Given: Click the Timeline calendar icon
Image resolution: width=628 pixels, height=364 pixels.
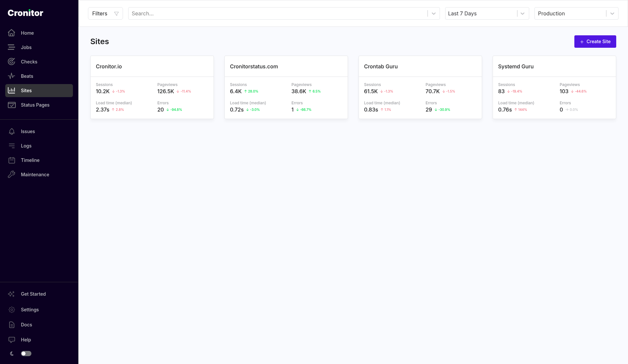Looking at the screenshot, I should [x=12, y=160].
